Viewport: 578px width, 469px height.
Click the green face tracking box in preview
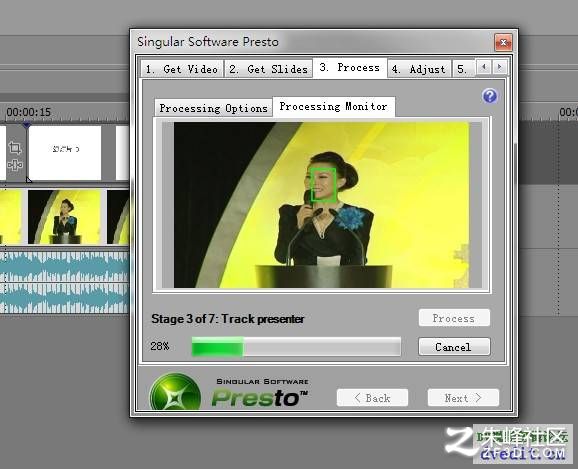323,185
